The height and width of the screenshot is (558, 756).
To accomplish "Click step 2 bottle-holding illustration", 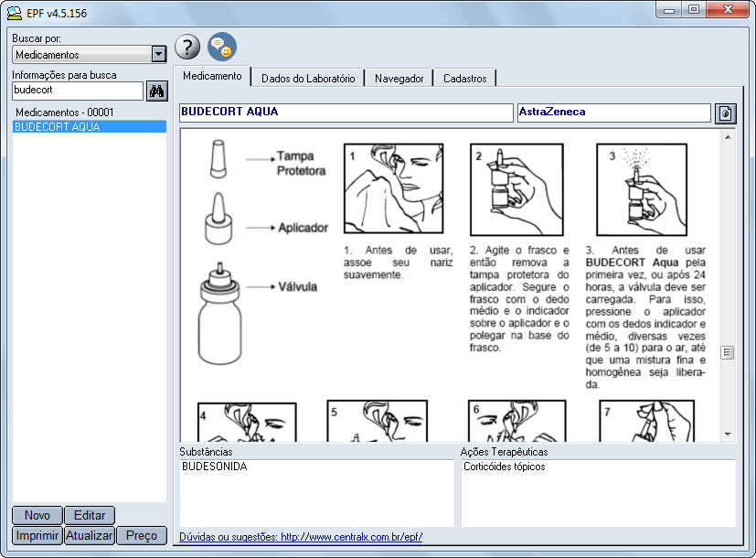I will (516, 189).
